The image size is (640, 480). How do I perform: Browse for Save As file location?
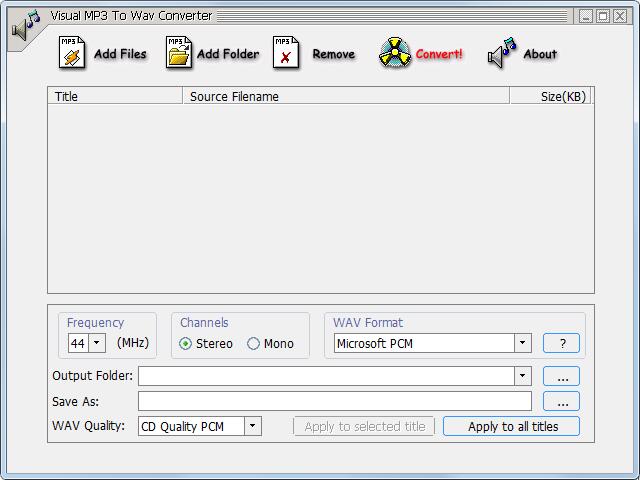pyautogui.click(x=561, y=401)
